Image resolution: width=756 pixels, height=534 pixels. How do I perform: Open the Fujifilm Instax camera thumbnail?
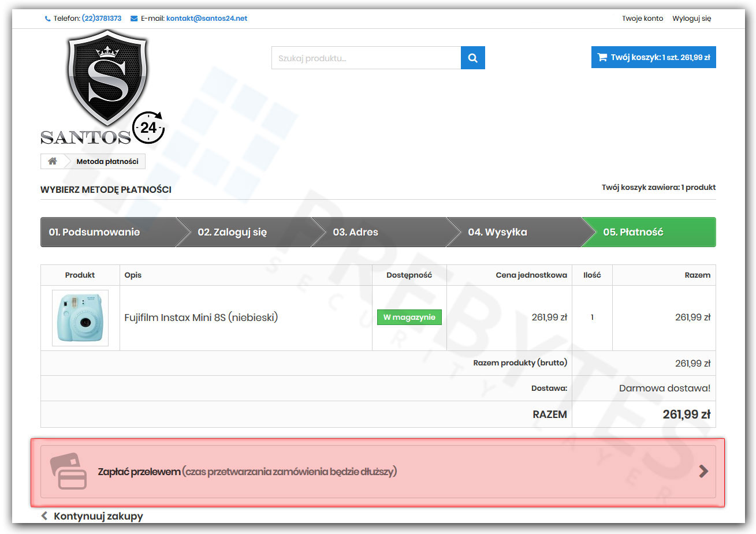80,318
